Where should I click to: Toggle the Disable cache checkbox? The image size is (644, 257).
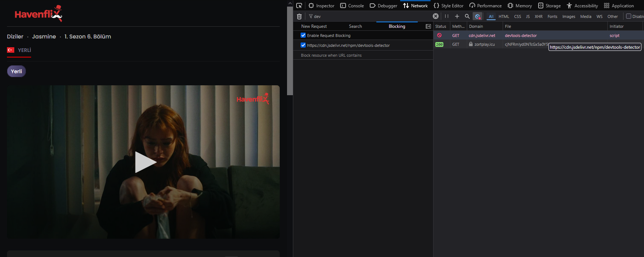click(628, 16)
